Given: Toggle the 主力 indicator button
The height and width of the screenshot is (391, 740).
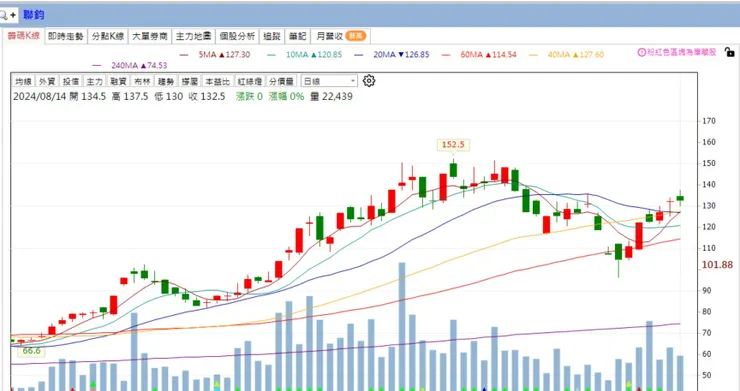Looking at the screenshot, I should (x=94, y=81).
